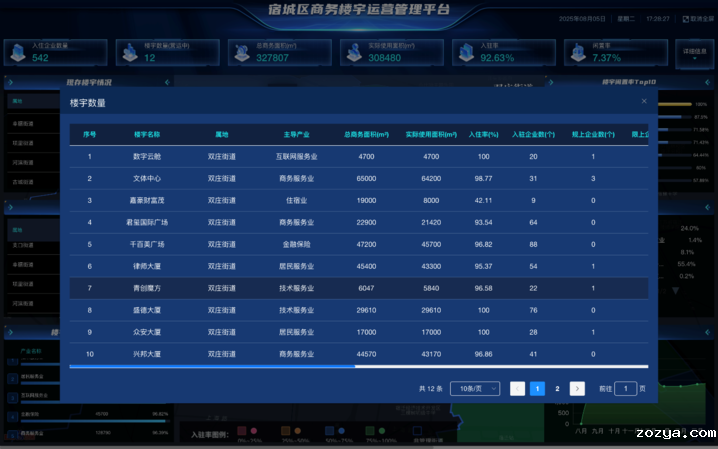This screenshot has height=449, width=718.
Task: Click the 入住率(%) column header
Action: coord(483,134)
